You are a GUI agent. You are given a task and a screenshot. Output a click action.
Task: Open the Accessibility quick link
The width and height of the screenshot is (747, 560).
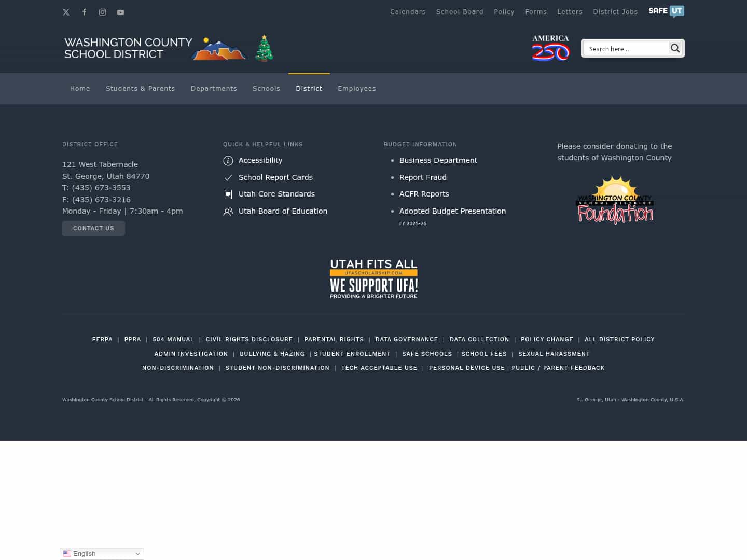point(260,160)
